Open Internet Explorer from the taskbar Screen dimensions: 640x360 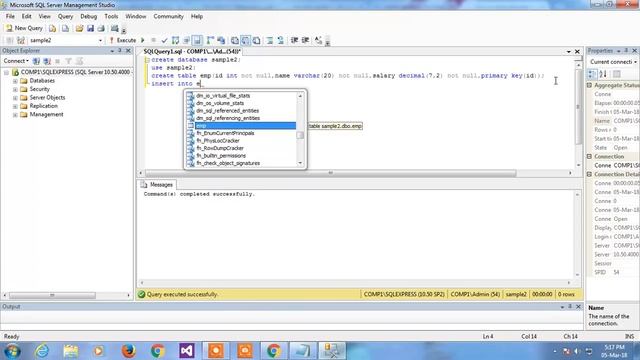coord(42,351)
